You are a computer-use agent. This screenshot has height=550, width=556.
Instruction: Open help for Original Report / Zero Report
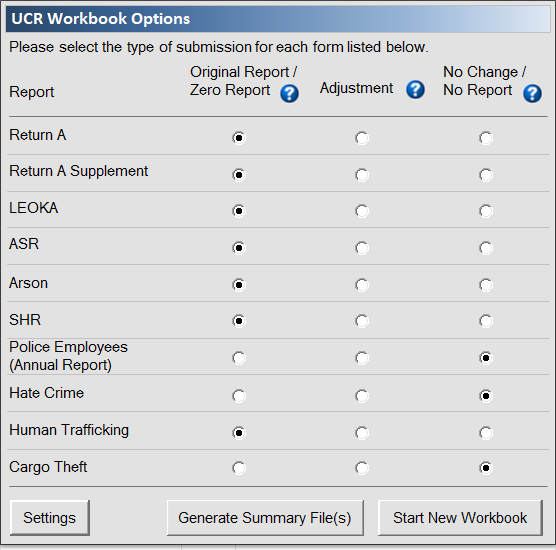(289, 93)
